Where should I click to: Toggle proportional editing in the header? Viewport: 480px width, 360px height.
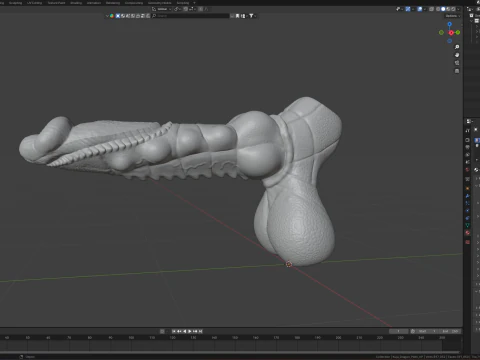(x=201, y=9)
